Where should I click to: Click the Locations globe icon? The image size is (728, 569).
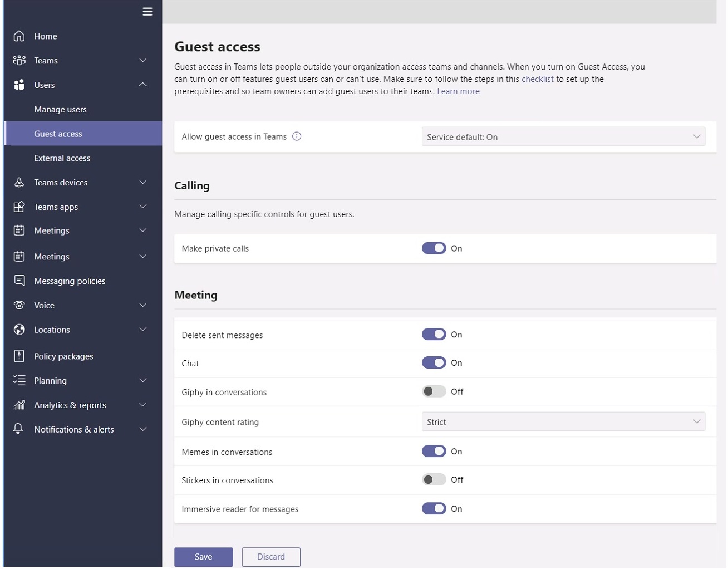[19, 330]
